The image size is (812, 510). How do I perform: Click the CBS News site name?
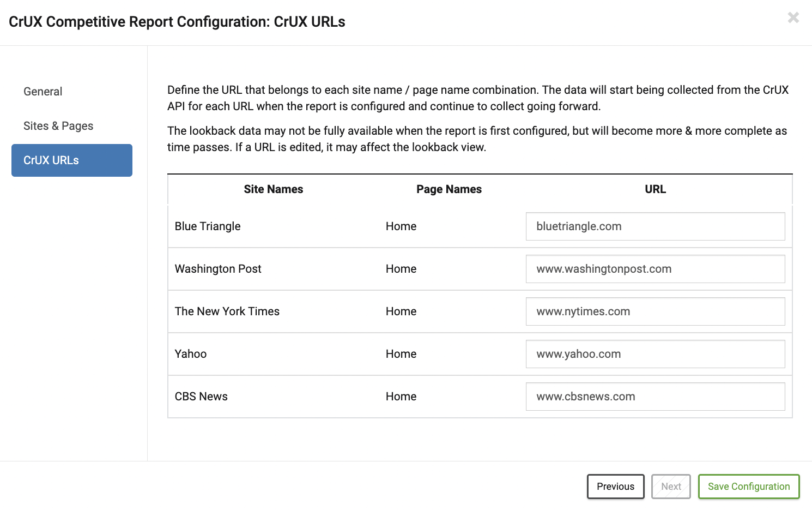(x=201, y=397)
